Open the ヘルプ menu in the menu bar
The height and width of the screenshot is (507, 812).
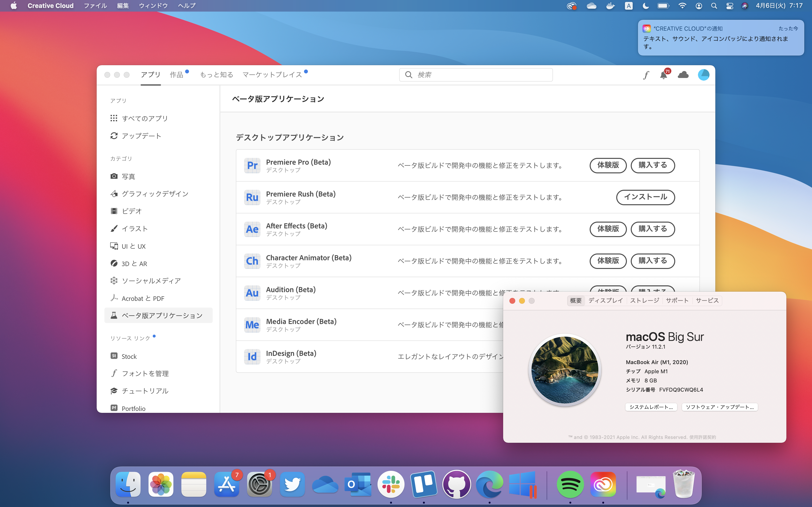(187, 5)
